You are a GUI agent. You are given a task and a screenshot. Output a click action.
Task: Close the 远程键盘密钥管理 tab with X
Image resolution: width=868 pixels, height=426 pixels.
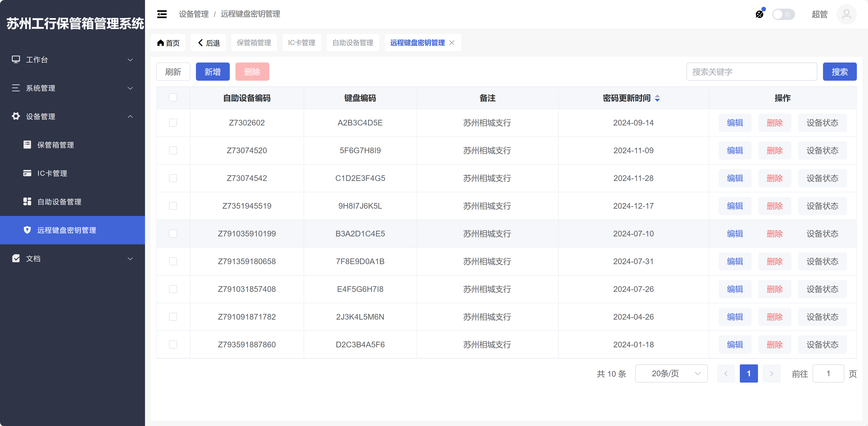[x=452, y=43]
